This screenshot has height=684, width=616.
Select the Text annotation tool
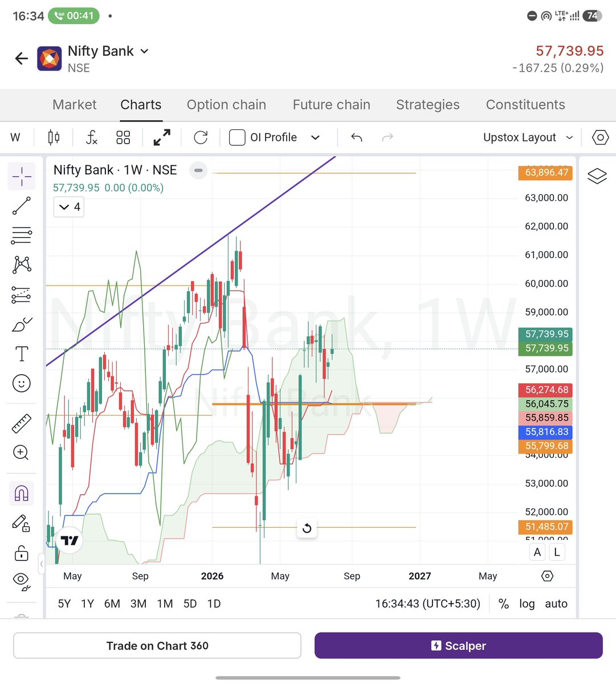pyautogui.click(x=22, y=354)
